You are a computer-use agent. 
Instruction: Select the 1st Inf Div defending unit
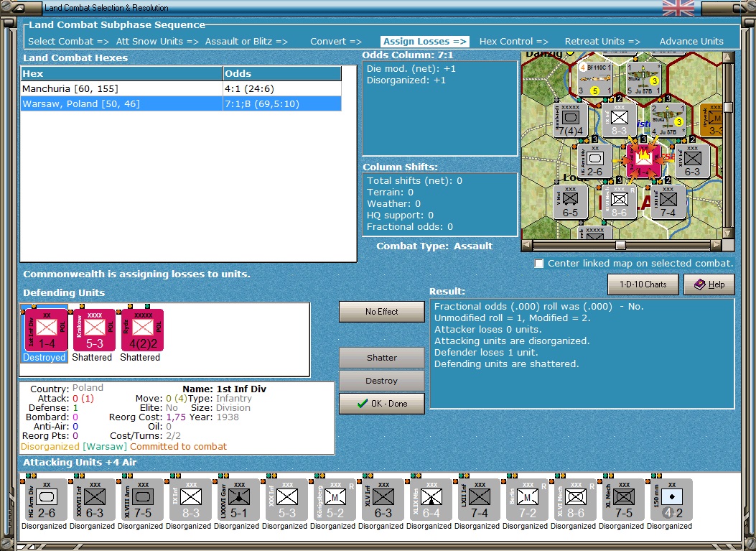(x=46, y=330)
